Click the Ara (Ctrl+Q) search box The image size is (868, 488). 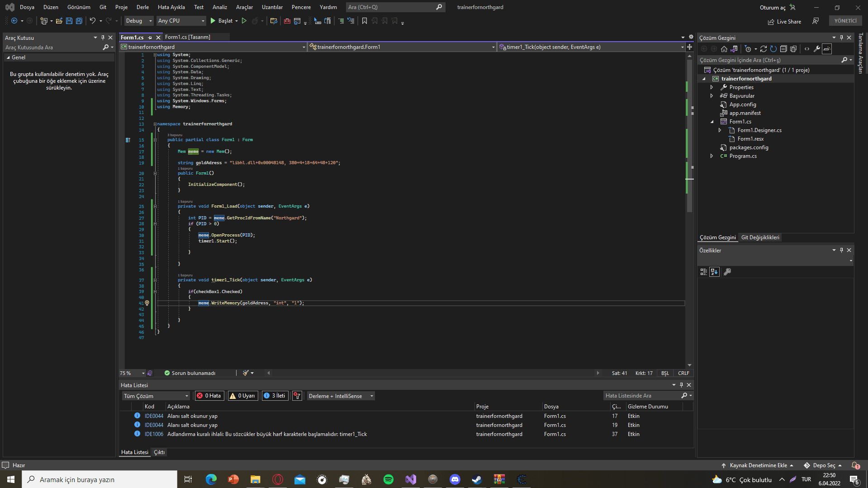[395, 7]
